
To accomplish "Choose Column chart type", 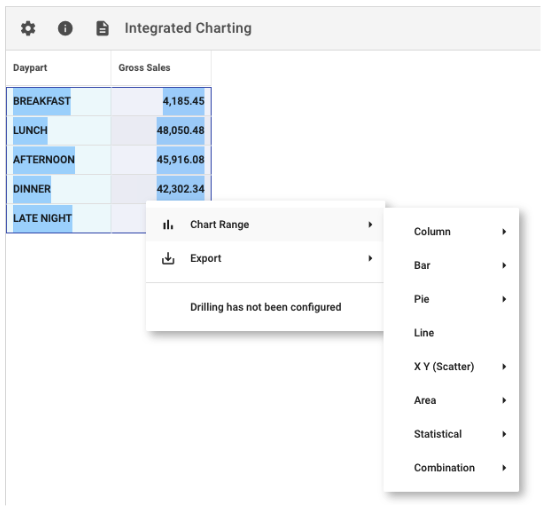I will 451,231.
